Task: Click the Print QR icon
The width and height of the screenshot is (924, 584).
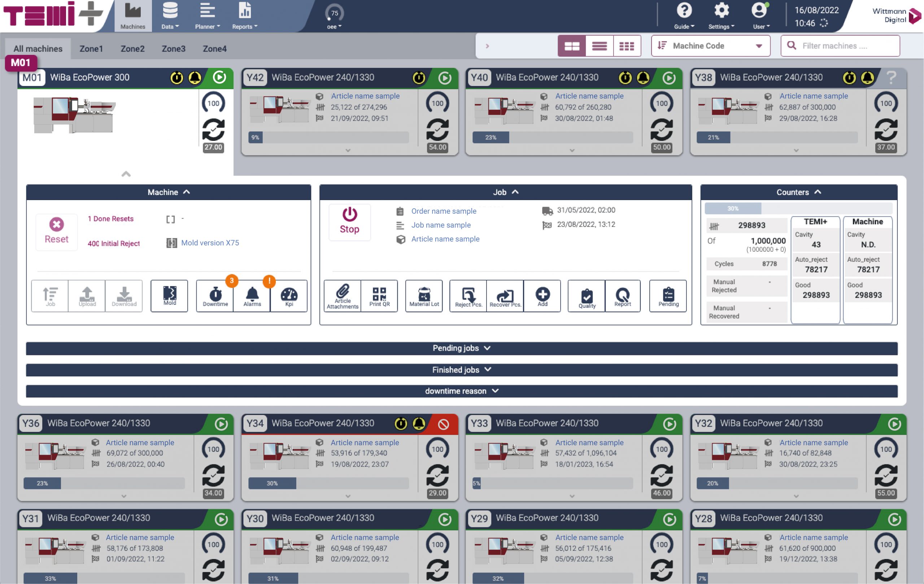Action: coord(379,296)
